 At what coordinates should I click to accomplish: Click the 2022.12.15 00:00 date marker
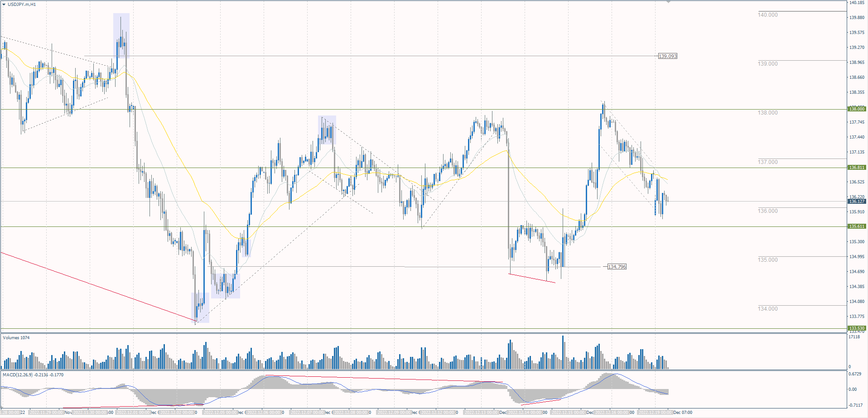tap(569, 413)
